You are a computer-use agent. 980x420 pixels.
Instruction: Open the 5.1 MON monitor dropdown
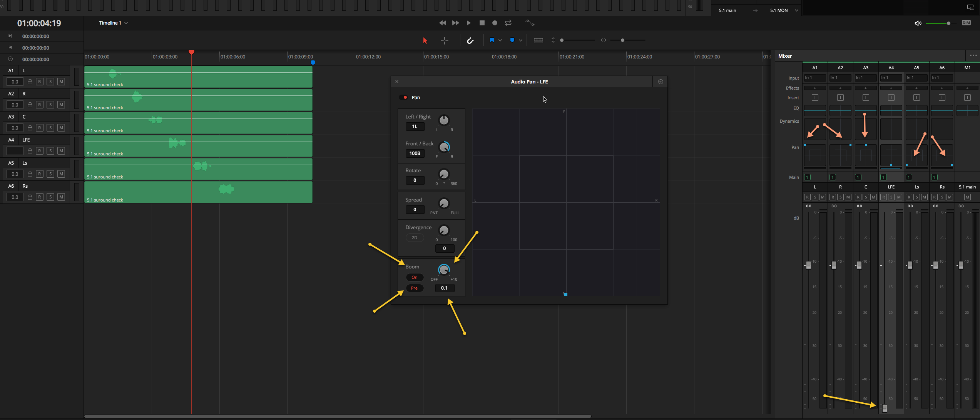[784, 10]
